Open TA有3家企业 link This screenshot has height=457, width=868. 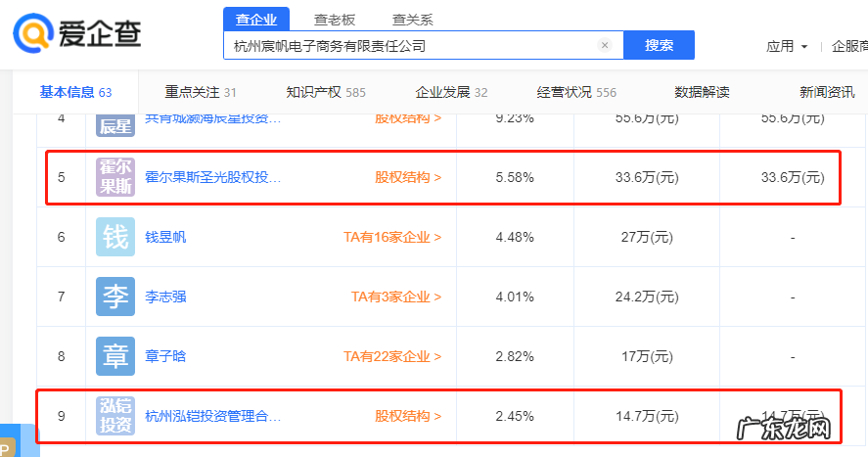pos(396,297)
